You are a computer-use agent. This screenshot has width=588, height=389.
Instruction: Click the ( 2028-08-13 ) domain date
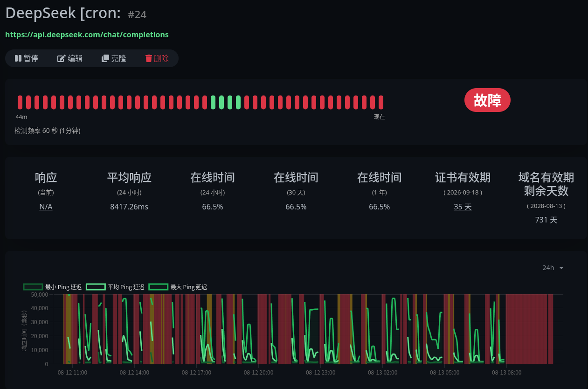(546, 206)
